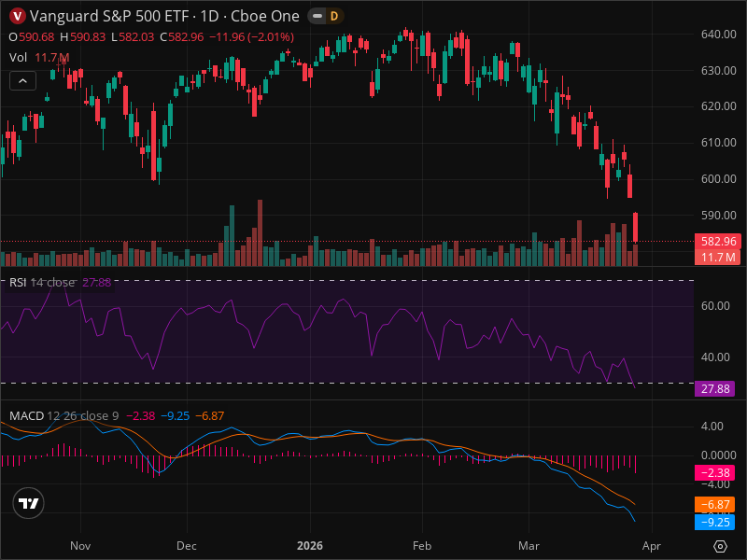Screen dimensions: 747x560
Task: Toggle the grey market status pill indicator
Action: 317,16
